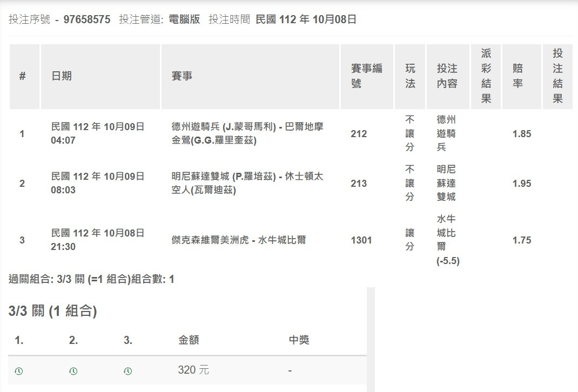This screenshot has height=392, width=578.
Task: Click match 傑克森維爾美洲虎 - 水牛城比爾
Action: [239, 240]
